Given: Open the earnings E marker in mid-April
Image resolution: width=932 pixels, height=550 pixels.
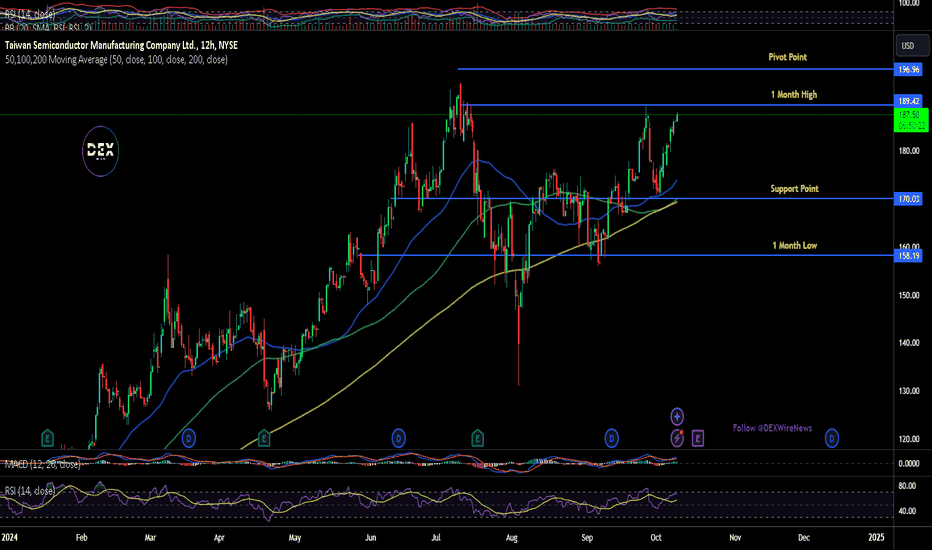Looking at the screenshot, I should (264, 439).
